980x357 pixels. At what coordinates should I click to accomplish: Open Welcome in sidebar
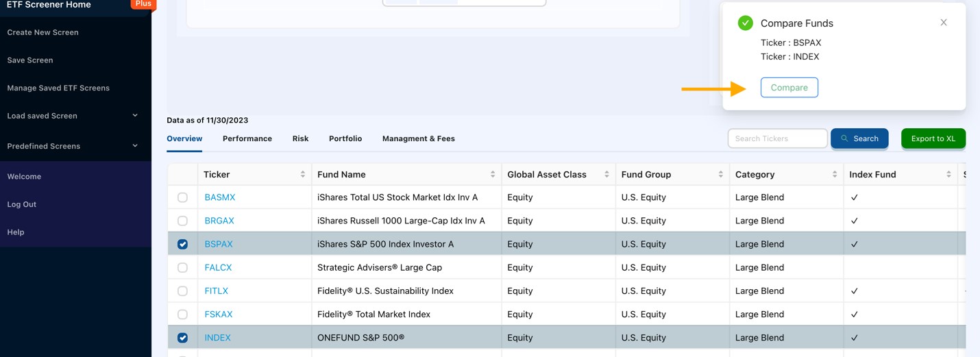click(24, 177)
